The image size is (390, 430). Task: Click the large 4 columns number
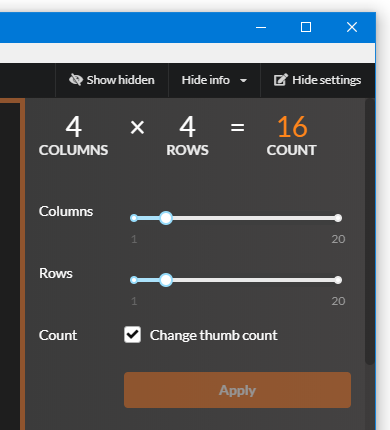[74, 127]
